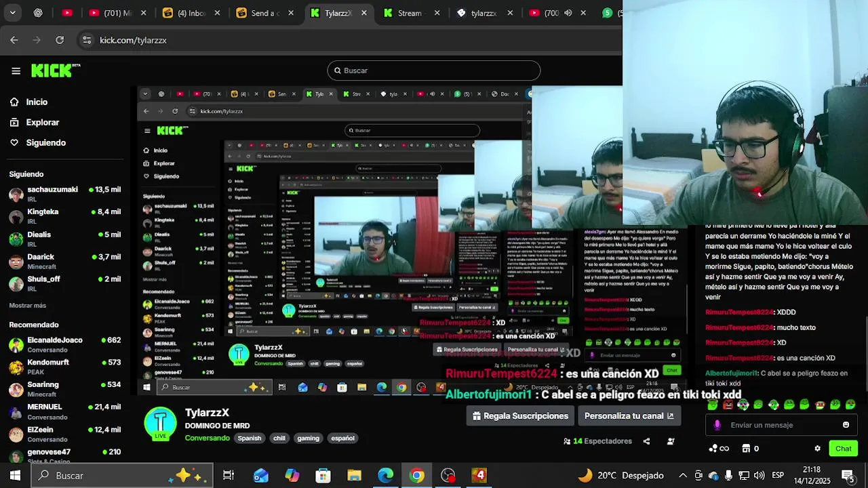Open Windows Start menu
The height and width of the screenshot is (488, 868).
pyautogui.click(x=15, y=475)
